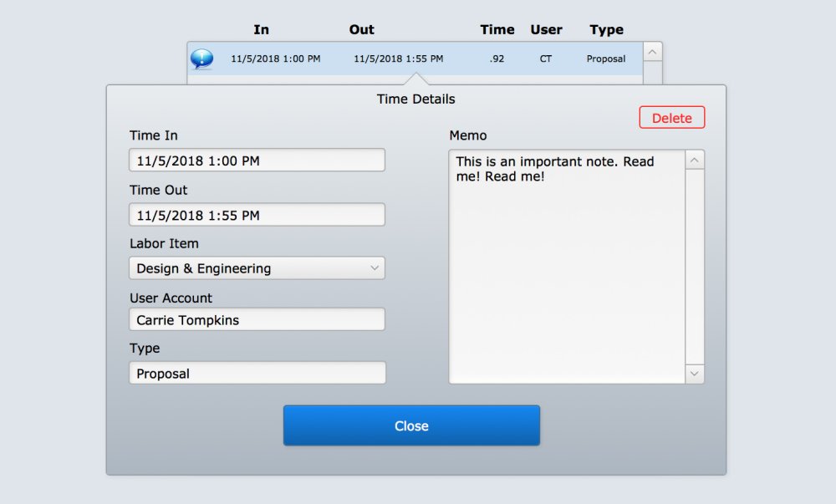The height and width of the screenshot is (504, 836).
Task: Click inside the Time In field
Action: click(256, 159)
